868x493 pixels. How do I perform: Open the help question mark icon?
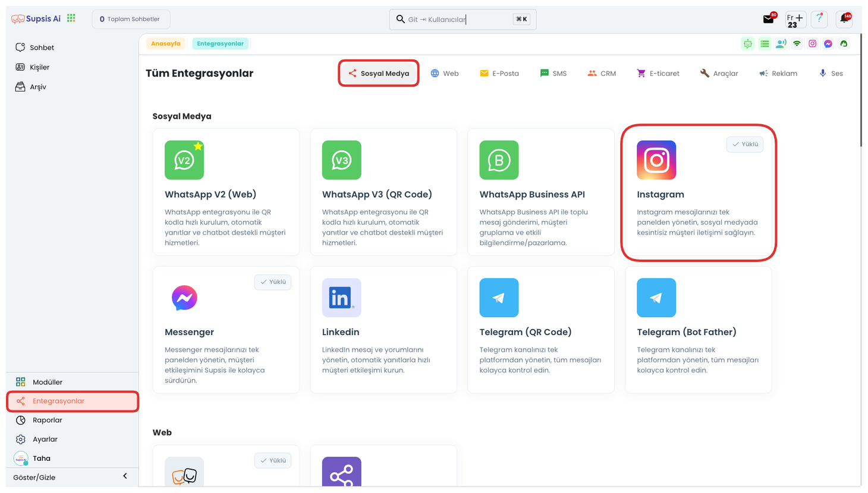[819, 19]
